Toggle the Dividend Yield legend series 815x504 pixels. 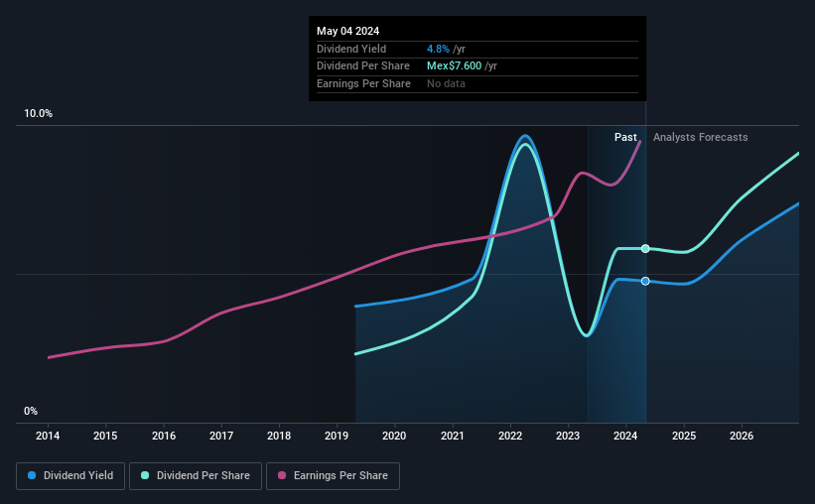70,476
